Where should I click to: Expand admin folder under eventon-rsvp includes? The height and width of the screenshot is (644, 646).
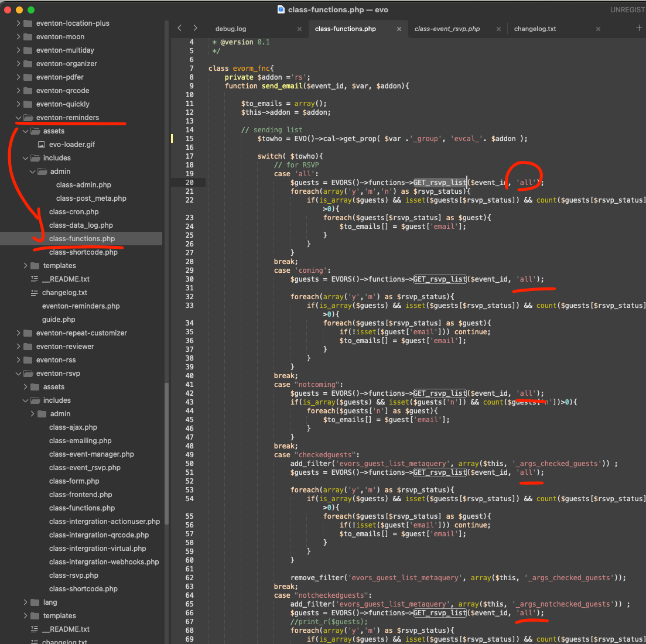(x=32, y=414)
